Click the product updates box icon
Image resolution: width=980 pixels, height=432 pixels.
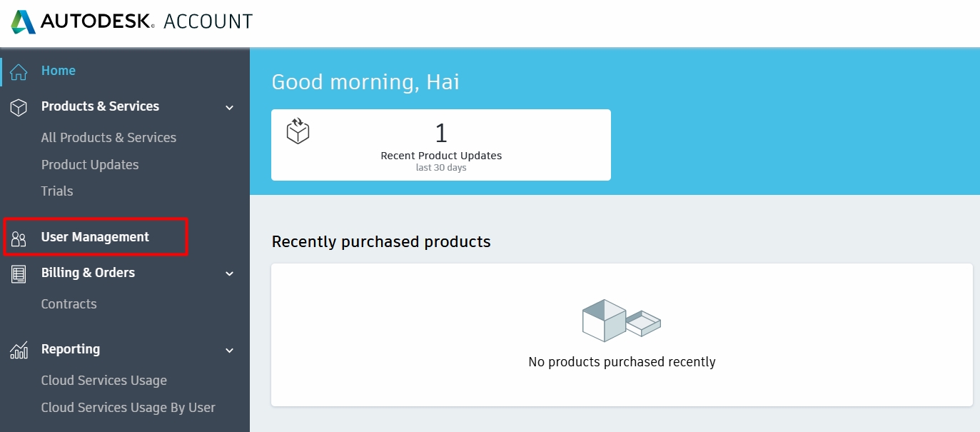[x=298, y=131]
